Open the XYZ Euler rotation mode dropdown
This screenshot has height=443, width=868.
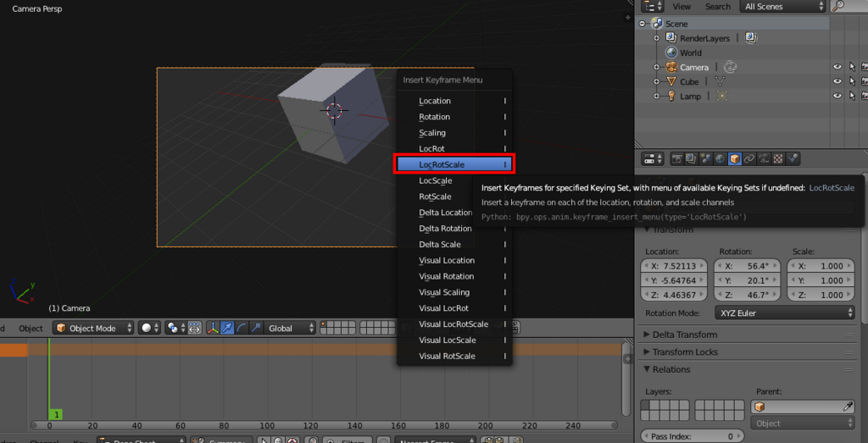coord(785,313)
